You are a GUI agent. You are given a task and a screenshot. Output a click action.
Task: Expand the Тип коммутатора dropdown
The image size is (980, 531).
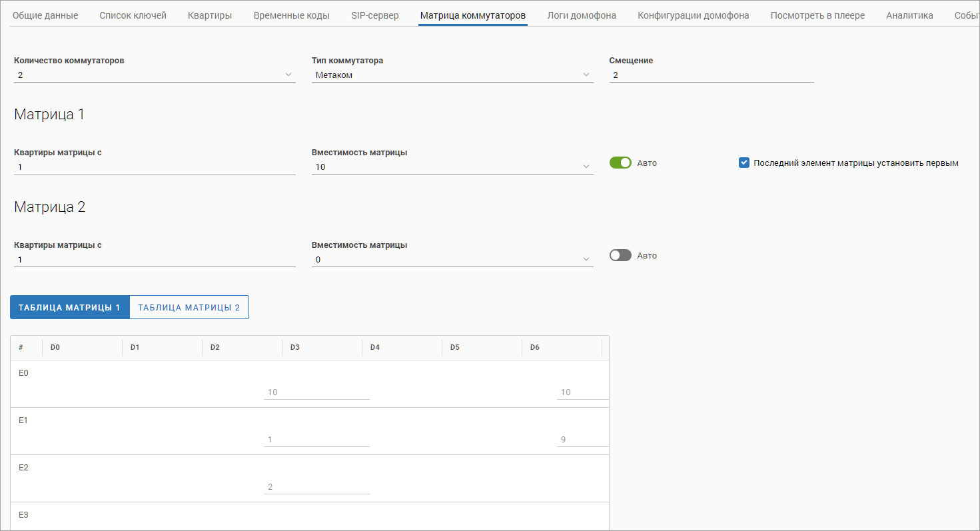pyautogui.click(x=452, y=75)
